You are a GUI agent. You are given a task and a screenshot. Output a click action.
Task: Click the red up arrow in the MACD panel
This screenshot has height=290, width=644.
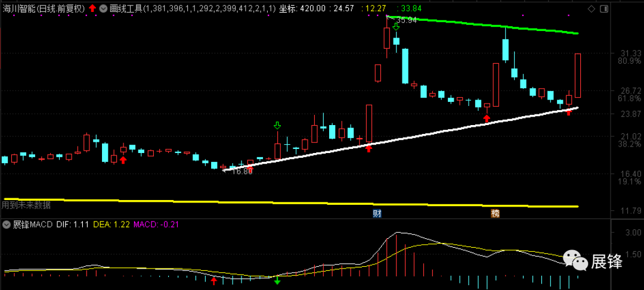tap(213, 280)
